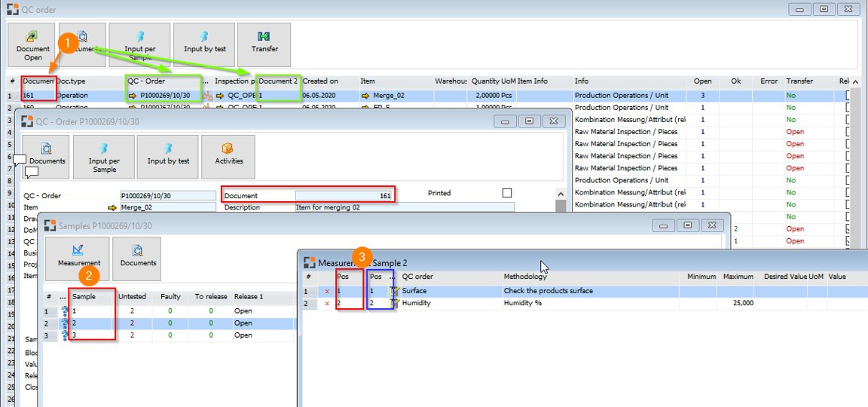Sort by the Created on column header
Screen dimensions: 868x407
point(321,81)
